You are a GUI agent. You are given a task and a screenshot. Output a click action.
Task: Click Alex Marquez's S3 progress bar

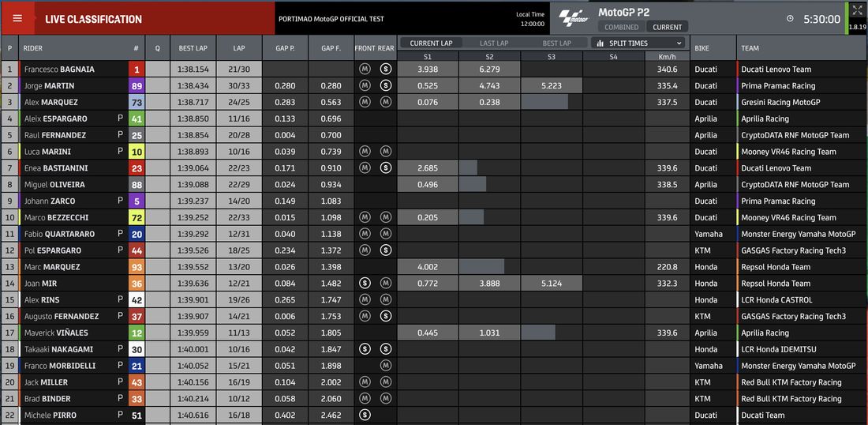544,102
